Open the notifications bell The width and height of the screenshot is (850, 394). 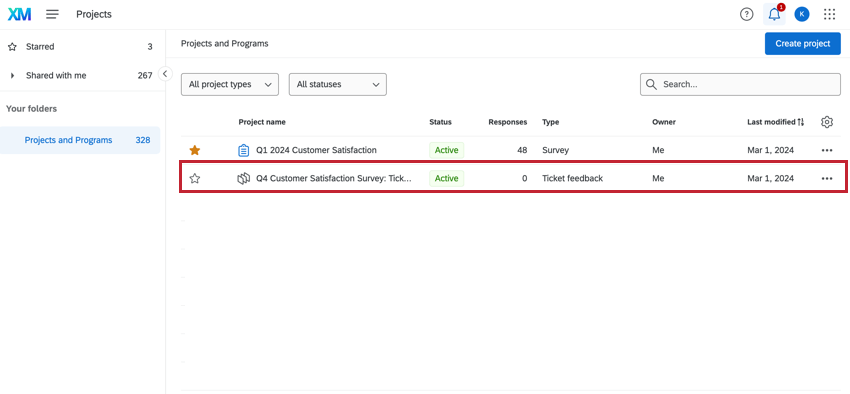[x=774, y=15]
